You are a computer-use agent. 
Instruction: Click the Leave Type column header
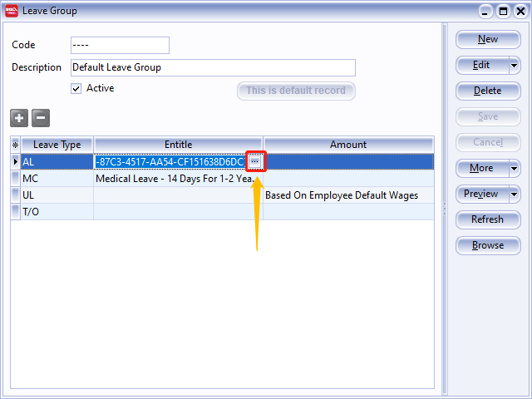[57, 145]
